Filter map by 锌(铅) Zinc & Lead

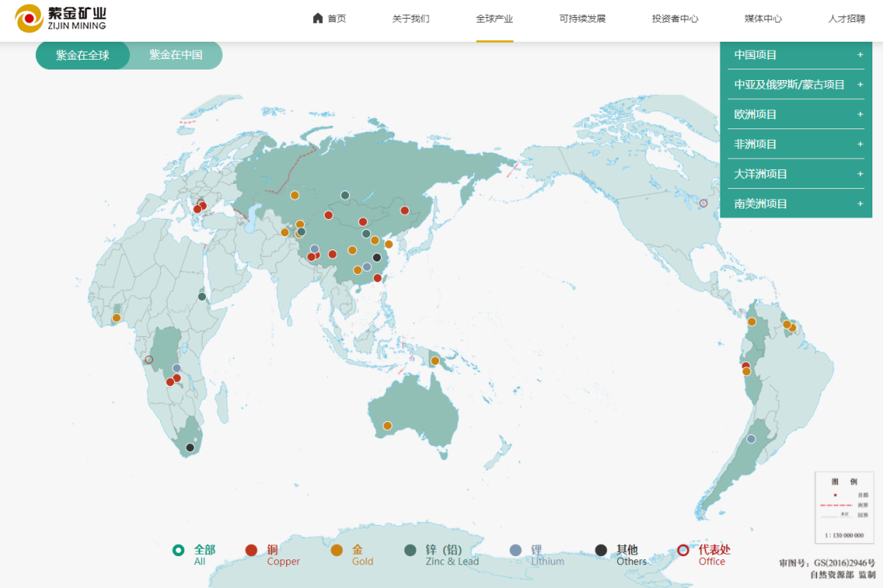coord(441,554)
